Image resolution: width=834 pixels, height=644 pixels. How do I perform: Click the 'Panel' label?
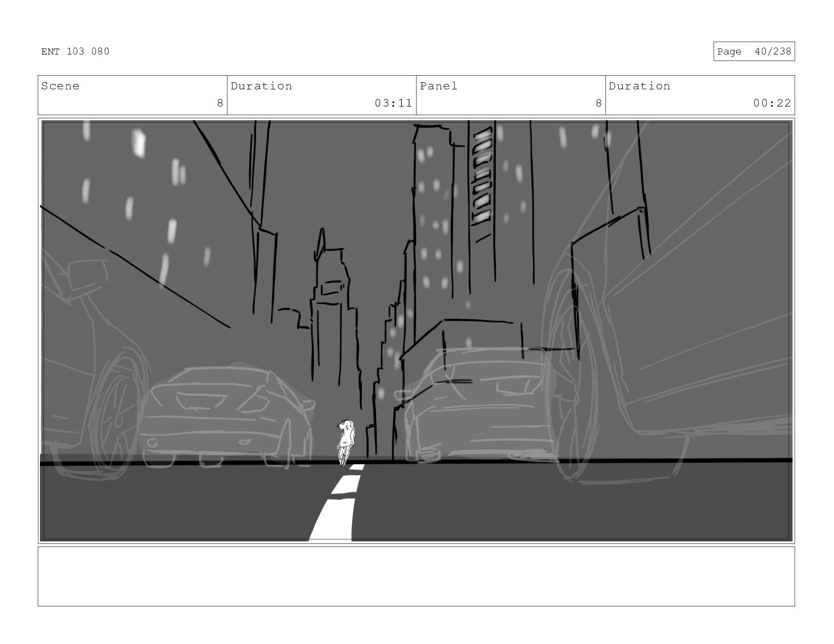click(439, 86)
